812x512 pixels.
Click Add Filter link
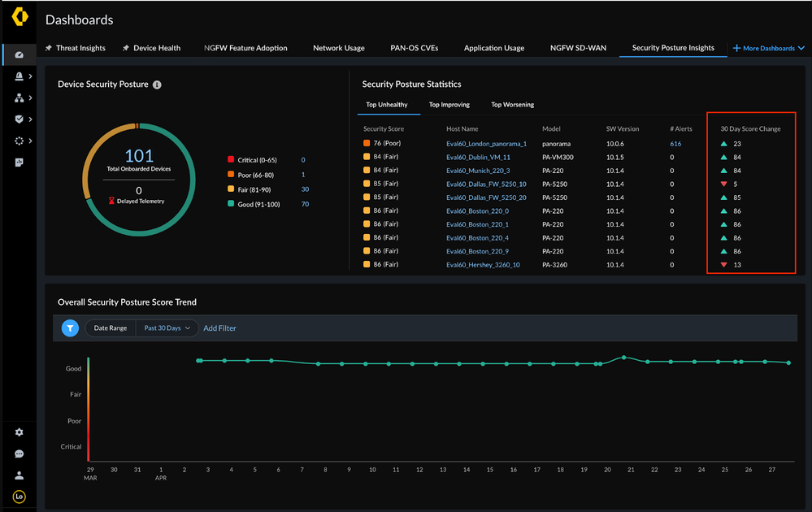[x=219, y=328]
